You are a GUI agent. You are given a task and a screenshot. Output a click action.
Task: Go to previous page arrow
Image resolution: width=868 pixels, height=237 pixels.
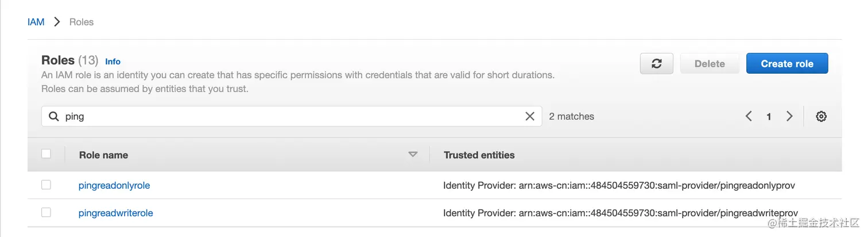click(749, 116)
